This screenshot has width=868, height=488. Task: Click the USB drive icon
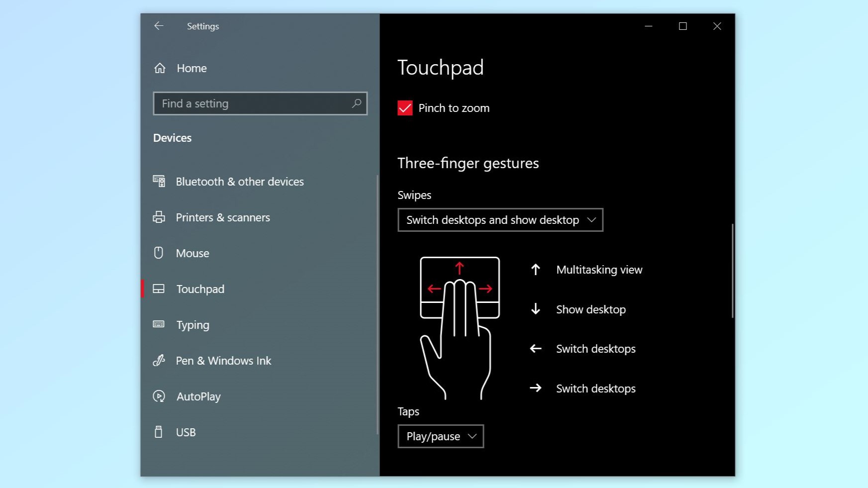(159, 432)
